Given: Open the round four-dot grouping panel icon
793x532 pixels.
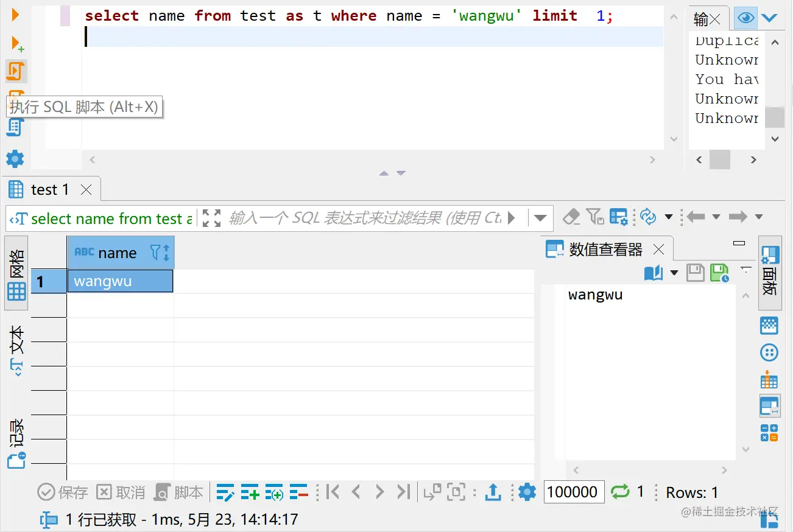Looking at the screenshot, I should pyautogui.click(x=769, y=352).
